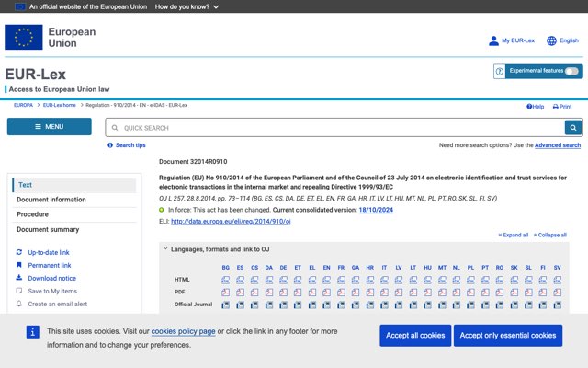The width and height of the screenshot is (588, 368).
Task: Open the HTML version in IT
Action: tap(384, 280)
